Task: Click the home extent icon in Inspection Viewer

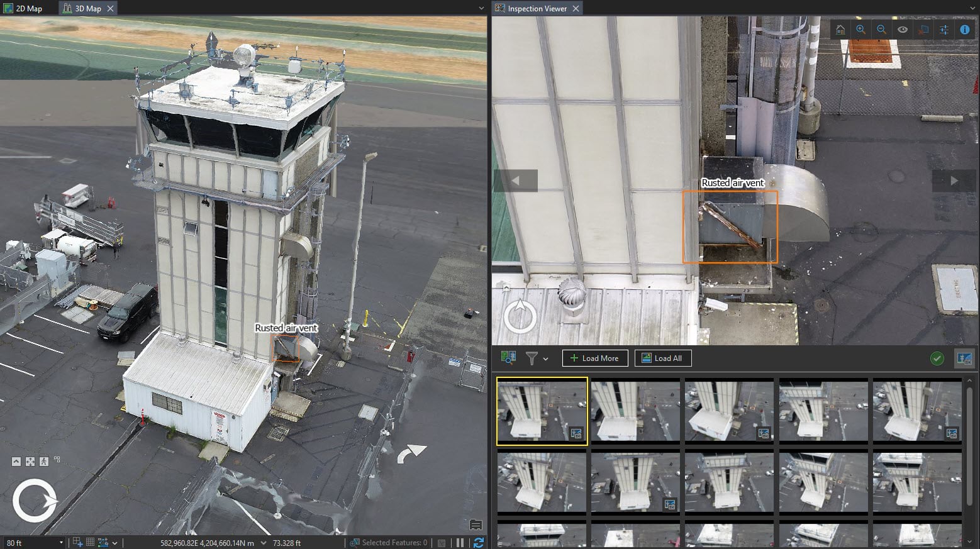Action: click(840, 30)
